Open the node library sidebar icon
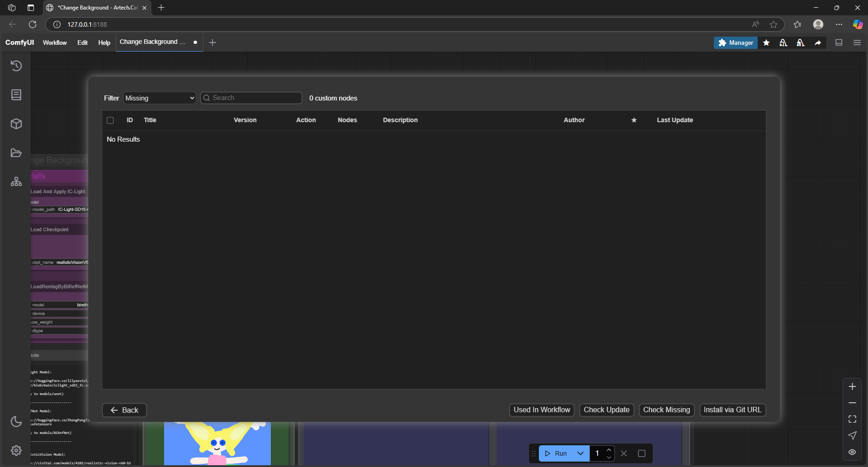Viewport: 868px width, 467px height. point(16,95)
